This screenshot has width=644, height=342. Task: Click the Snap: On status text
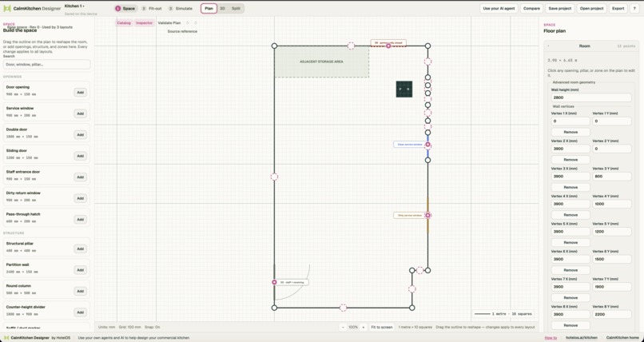153,328
